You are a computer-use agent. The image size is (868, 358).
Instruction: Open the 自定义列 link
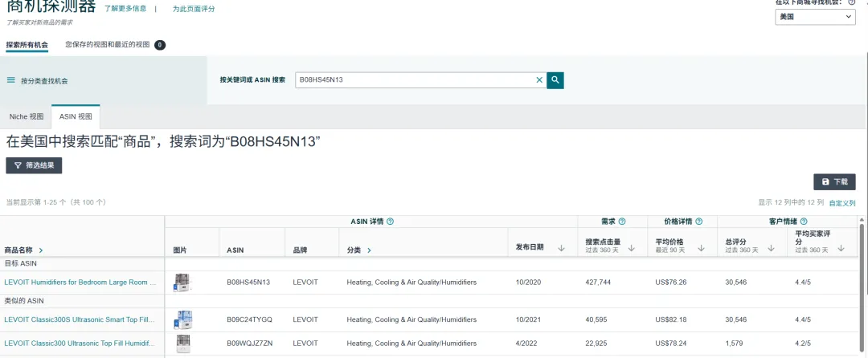point(842,203)
